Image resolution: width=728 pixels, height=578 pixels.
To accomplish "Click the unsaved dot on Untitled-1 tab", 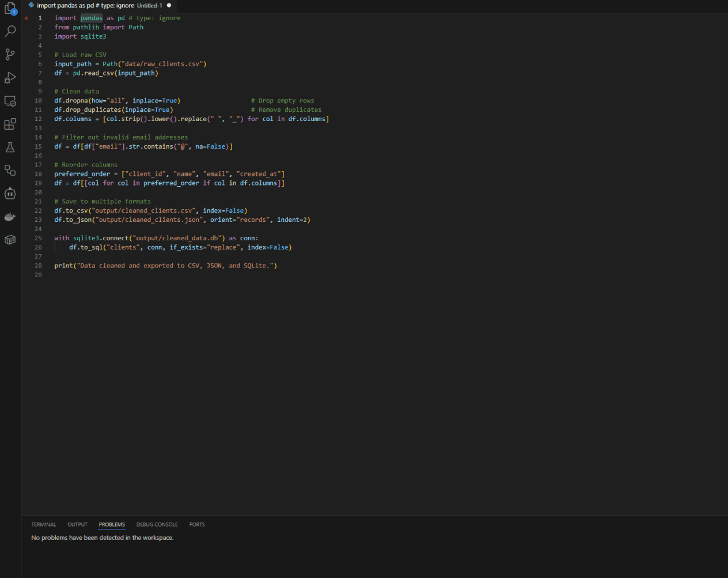I will tap(169, 5).
